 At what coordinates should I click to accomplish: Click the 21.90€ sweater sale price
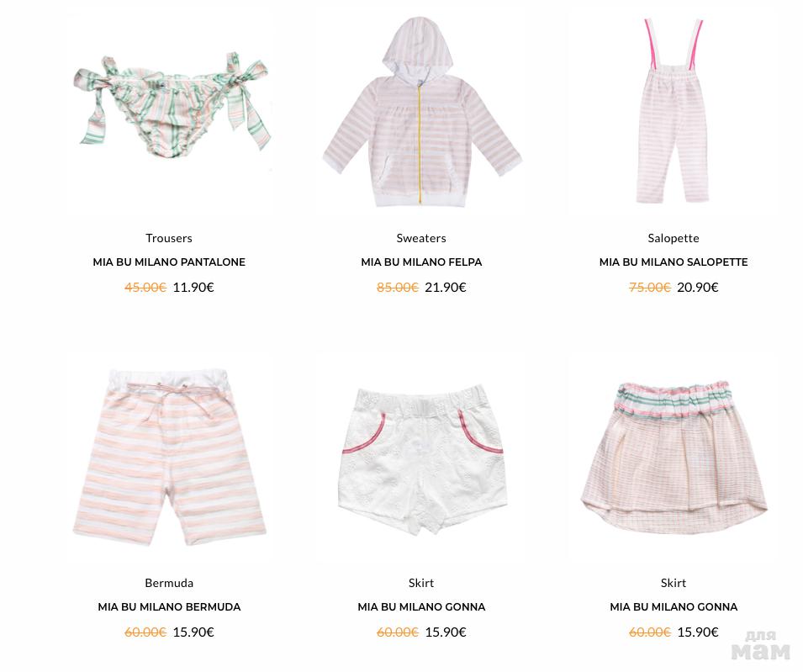click(446, 288)
